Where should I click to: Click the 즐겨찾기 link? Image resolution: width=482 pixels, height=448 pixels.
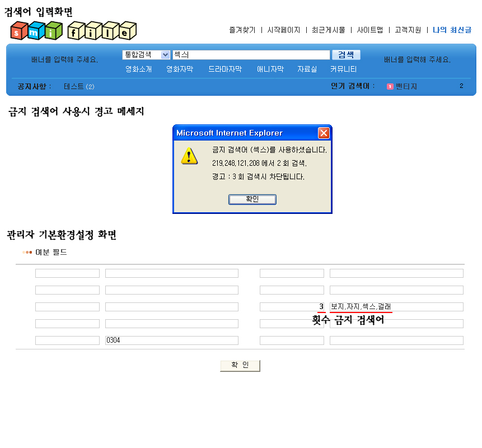point(242,30)
